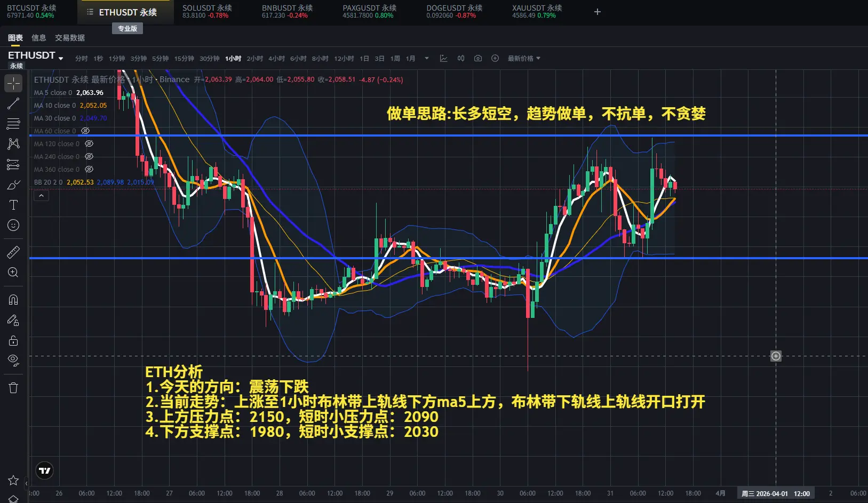Image resolution: width=868 pixels, height=503 pixels.
Task: Click the circled plus icon in toolbar
Action: pyautogui.click(x=495, y=58)
